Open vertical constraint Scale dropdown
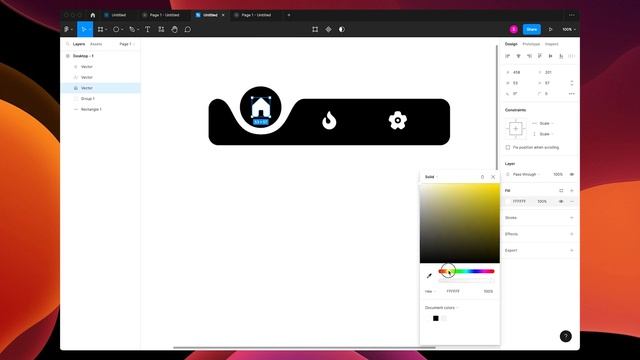Screen dimensions: 640x360 (546, 134)
